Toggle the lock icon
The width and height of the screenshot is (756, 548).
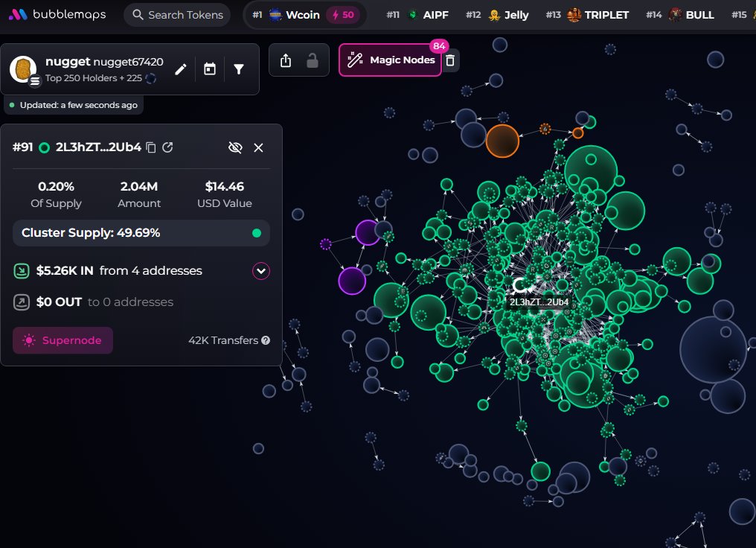tap(313, 60)
